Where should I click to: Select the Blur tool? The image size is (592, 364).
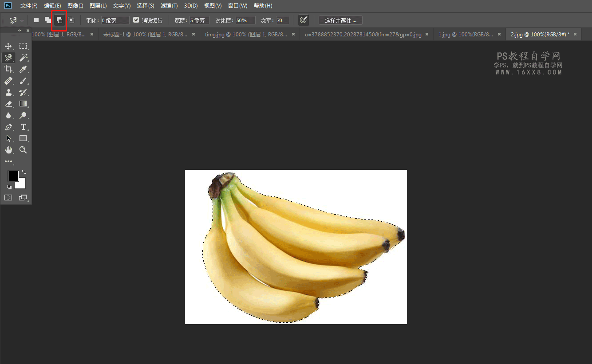click(x=8, y=115)
